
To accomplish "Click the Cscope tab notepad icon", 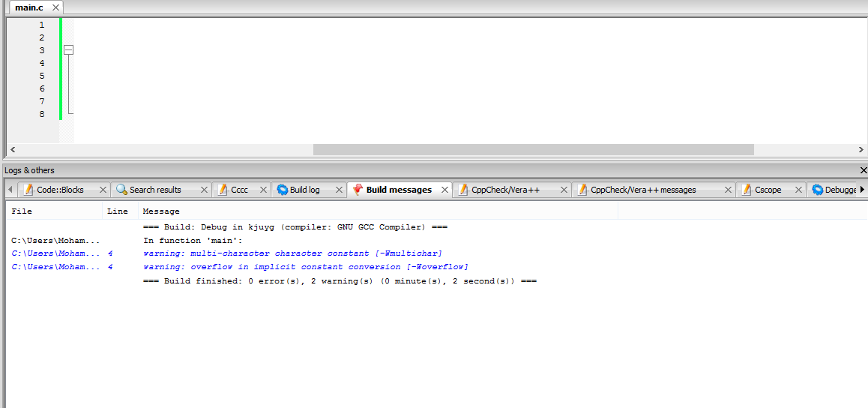I will [747, 190].
